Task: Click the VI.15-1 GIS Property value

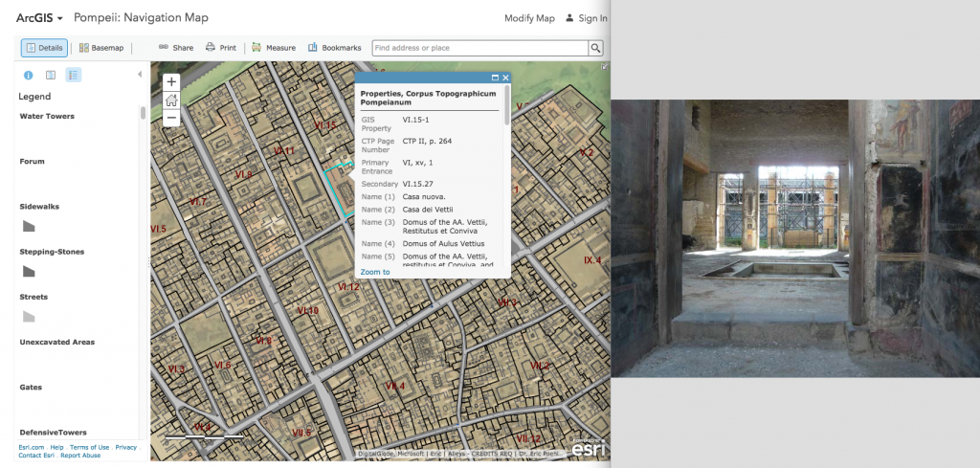Action: click(416, 119)
